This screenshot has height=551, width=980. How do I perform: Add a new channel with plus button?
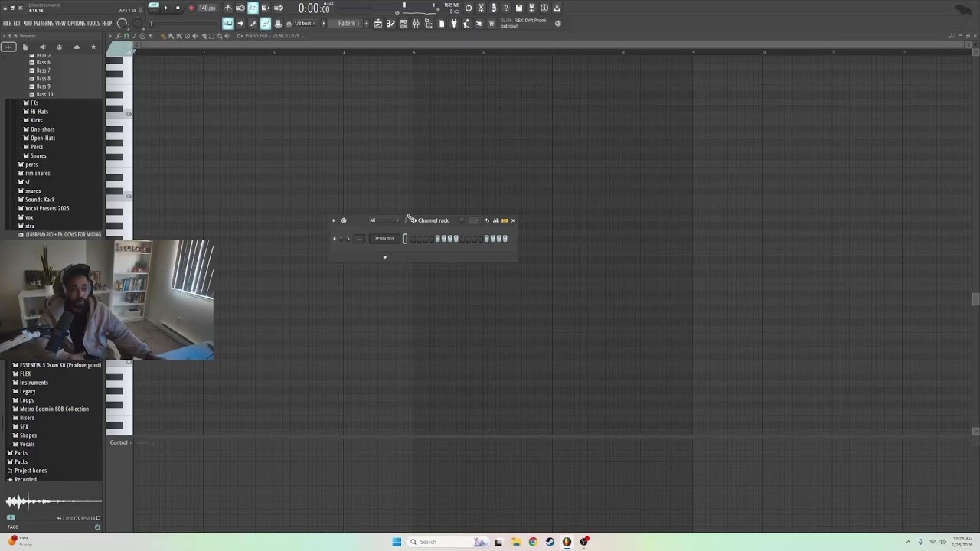click(x=385, y=257)
